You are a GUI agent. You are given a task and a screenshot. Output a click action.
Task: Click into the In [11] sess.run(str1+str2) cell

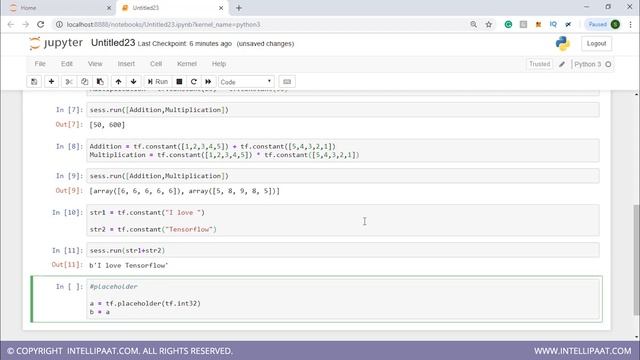coord(343,250)
